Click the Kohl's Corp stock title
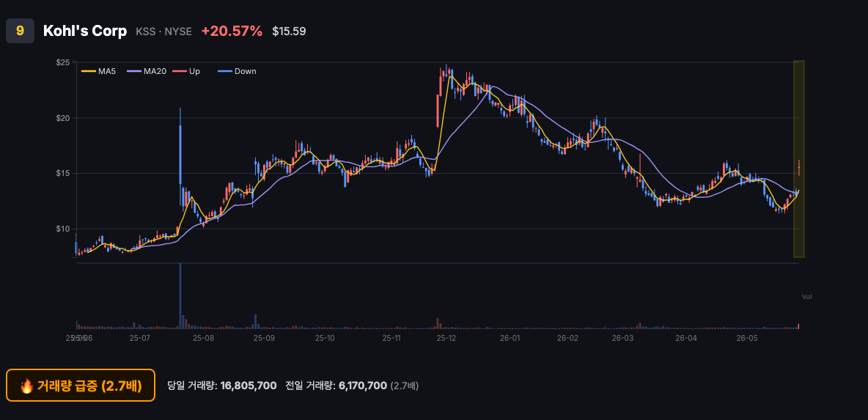 (85, 31)
